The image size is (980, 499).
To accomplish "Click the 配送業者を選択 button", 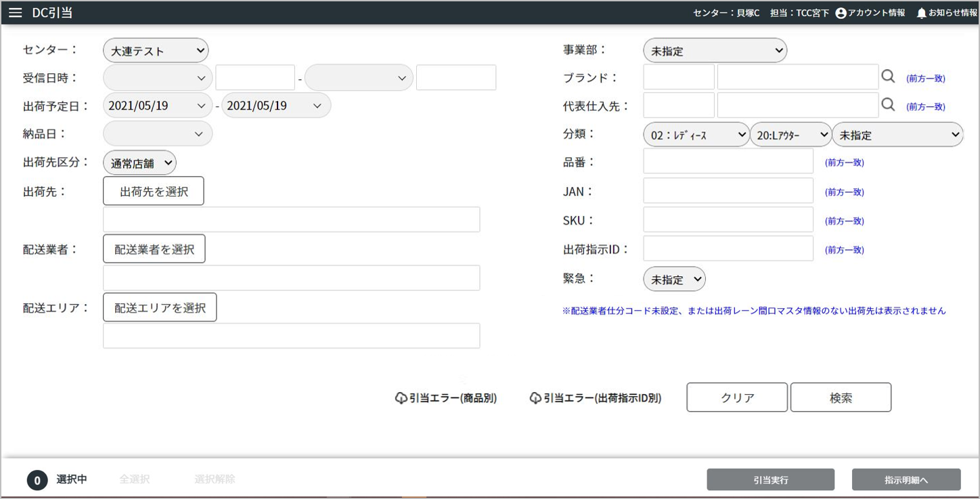I will [154, 249].
